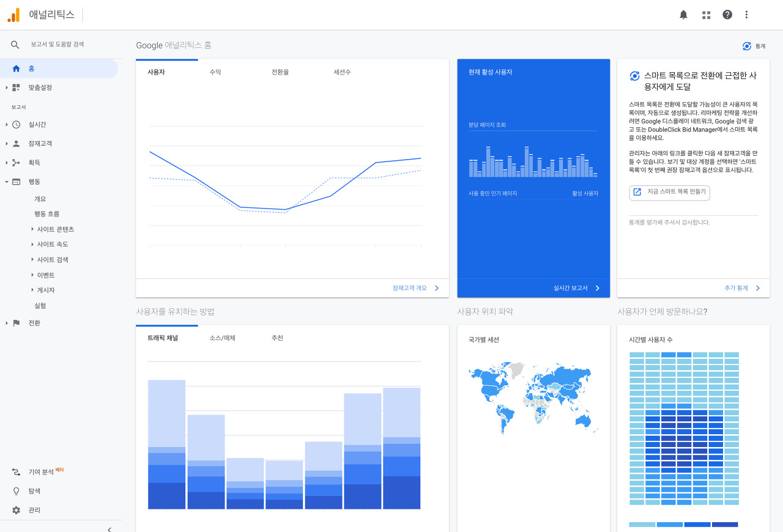Open the help question mark icon
This screenshot has height=532, width=783.
tap(727, 15)
